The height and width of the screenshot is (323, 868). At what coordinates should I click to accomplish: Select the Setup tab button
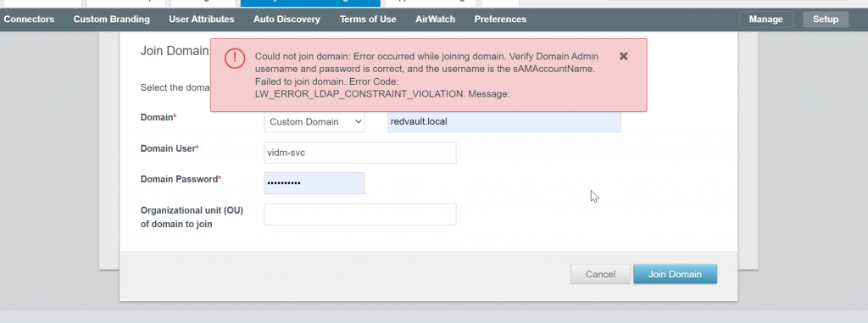[826, 19]
